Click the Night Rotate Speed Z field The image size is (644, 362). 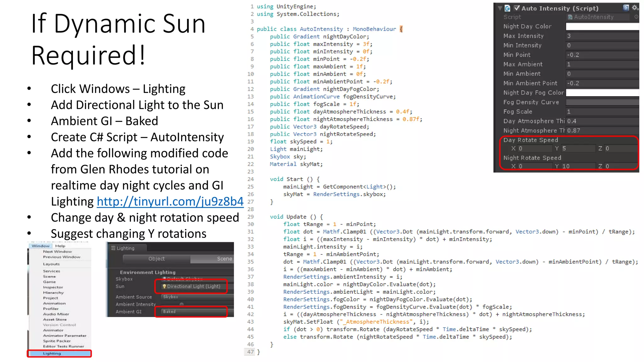[x=621, y=166]
